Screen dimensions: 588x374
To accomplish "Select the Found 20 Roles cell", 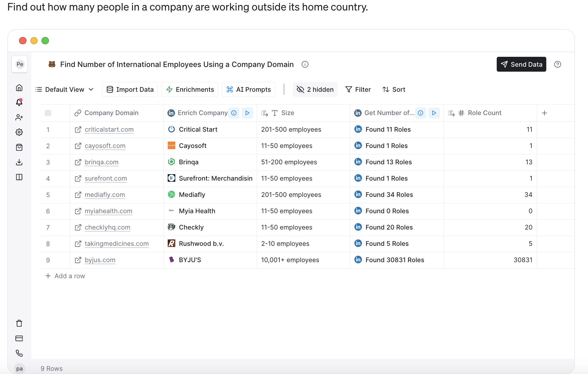I will [x=397, y=227].
